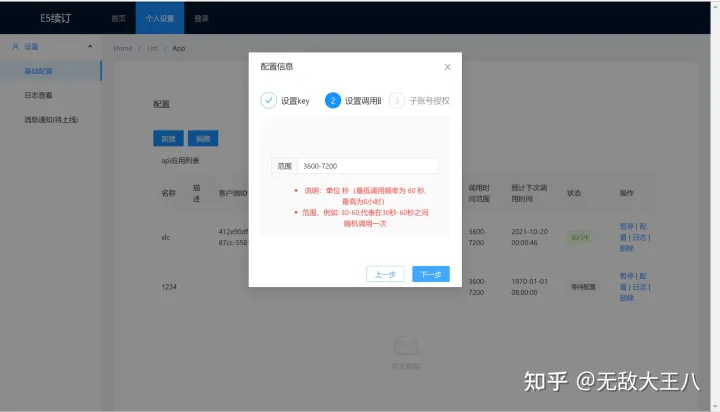Image resolution: width=720 pixels, height=412 pixels.
Task: Click 登录 in the top navigation
Action: 201,18
